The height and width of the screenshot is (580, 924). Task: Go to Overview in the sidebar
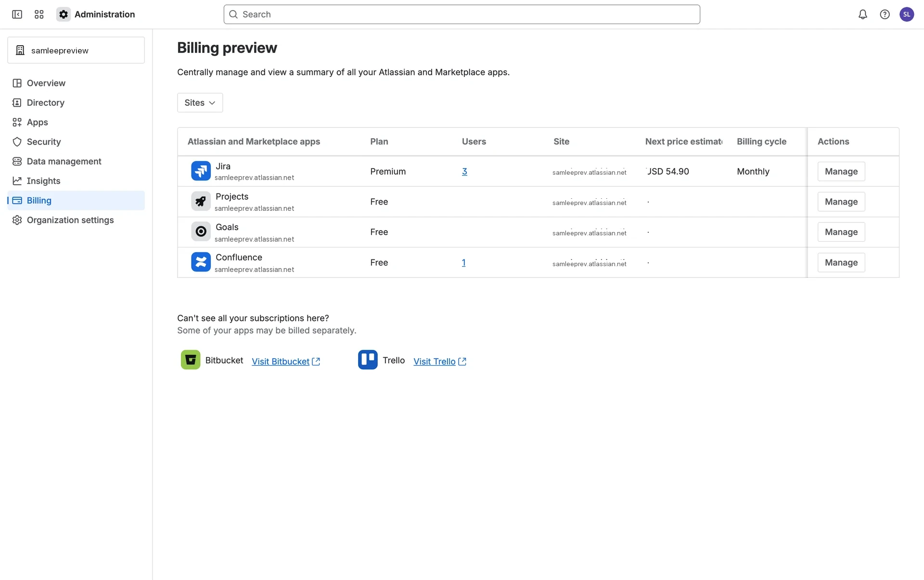[76, 83]
